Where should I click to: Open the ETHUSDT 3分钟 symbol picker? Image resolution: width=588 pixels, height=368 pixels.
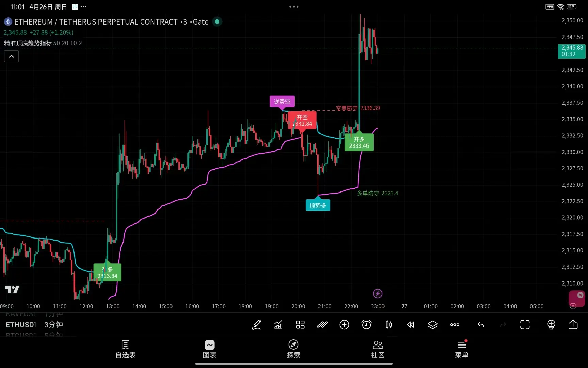click(x=34, y=325)
